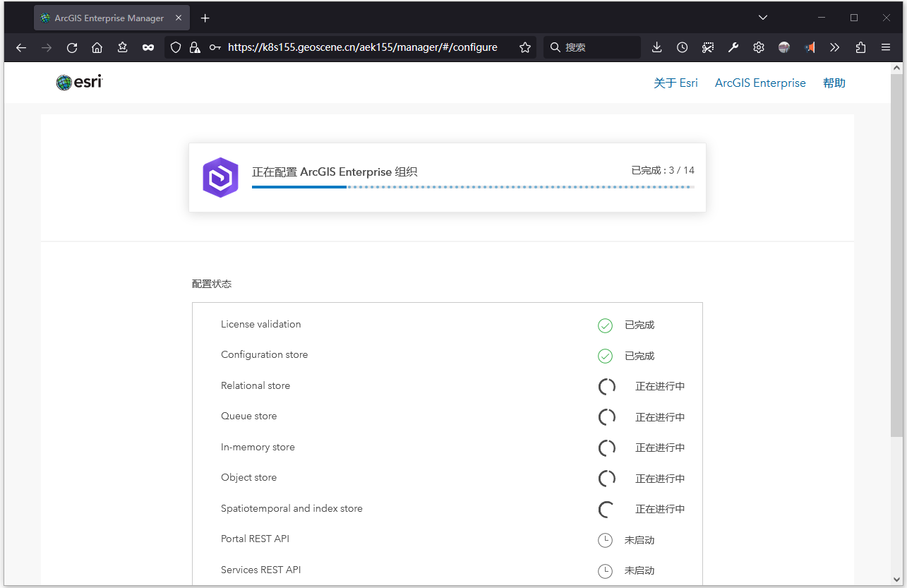
Task: Open the browser home page
Action: click(x=97, y=47)
